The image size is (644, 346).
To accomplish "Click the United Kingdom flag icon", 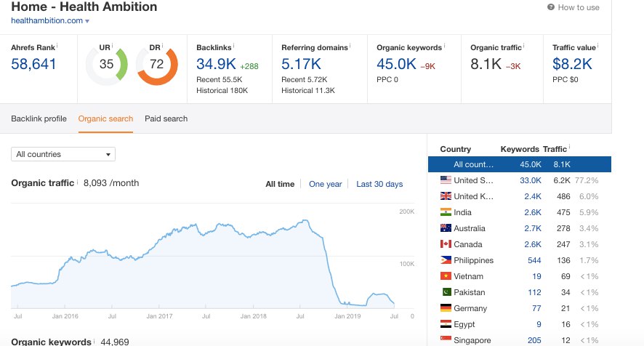I will 446,196.
